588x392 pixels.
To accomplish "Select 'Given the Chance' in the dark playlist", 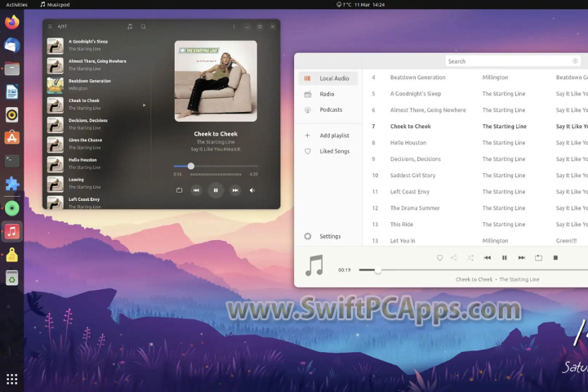I will pos(97,144).
